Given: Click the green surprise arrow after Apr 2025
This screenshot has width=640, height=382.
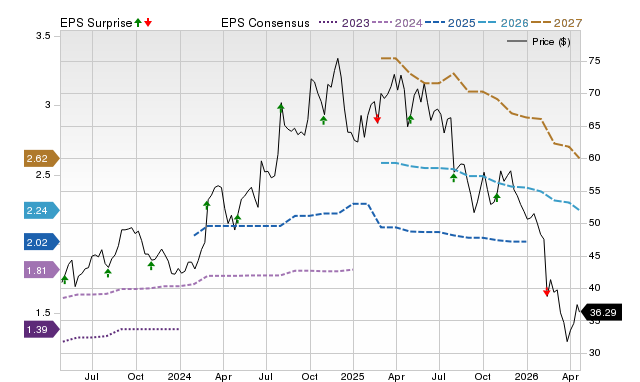Looking at the screenshot, I should pyautogui.click(x=411, y=119).
